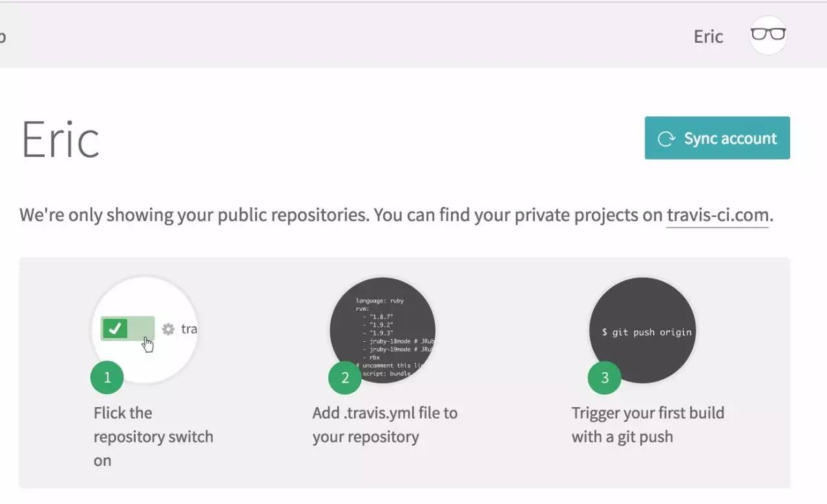Select the git push origin terminal circle
827x504 pixels.
643,331
